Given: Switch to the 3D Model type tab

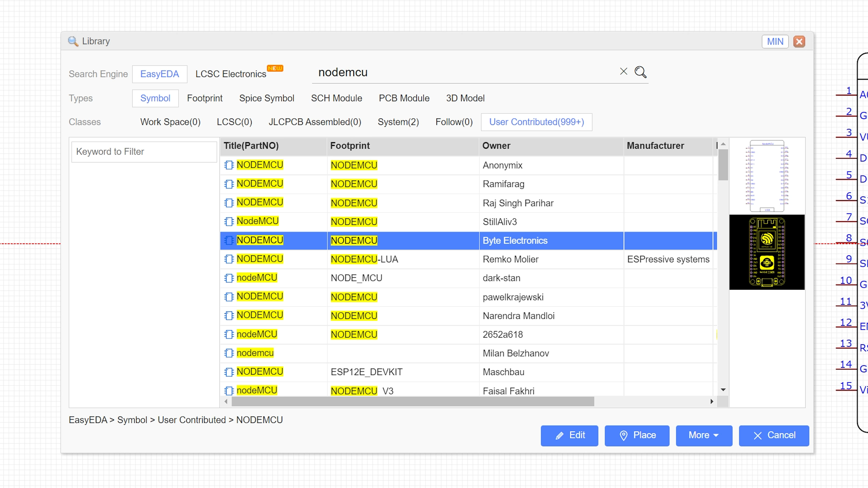Looking at the screenshot, I should pyautogui.click(x=465, y=98).
